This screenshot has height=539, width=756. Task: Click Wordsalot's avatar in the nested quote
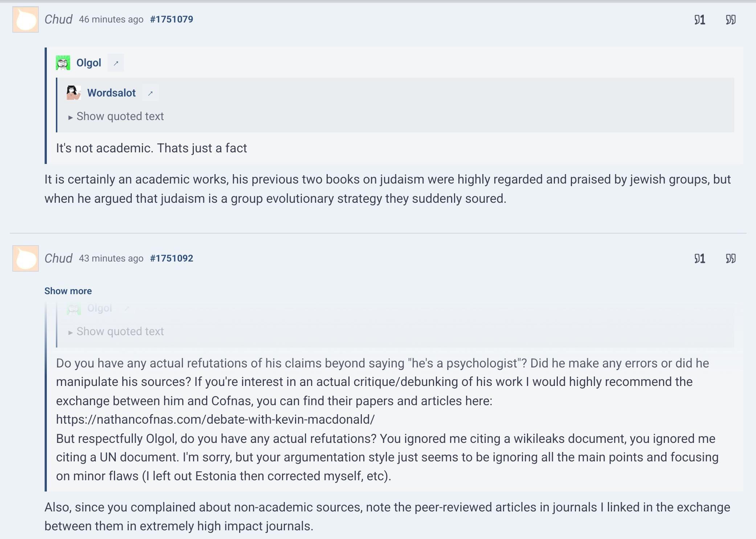73,93
